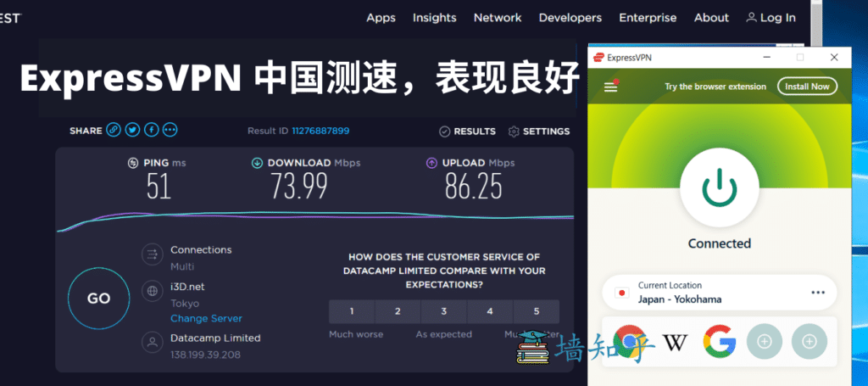868x386 pixels.
Task: Click the Try the browser extension text
Action: click(715, 87)
